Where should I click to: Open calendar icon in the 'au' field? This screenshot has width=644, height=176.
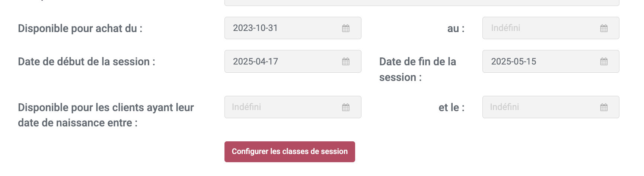604,28
